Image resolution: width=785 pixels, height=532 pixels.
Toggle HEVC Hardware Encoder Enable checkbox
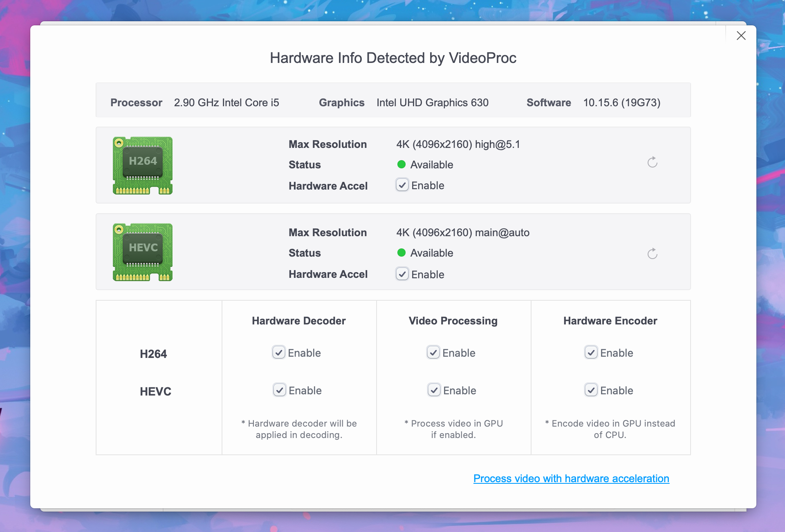(x=591, y=390)
